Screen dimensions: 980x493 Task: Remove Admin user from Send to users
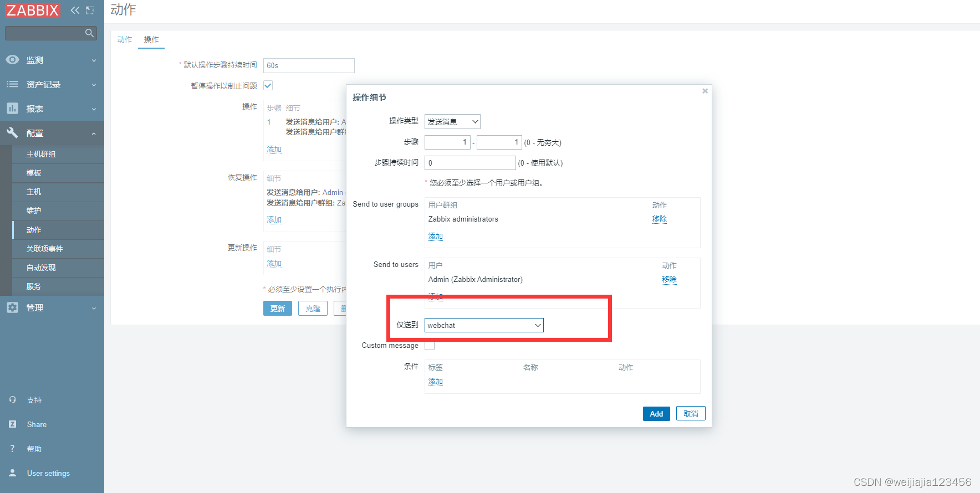click(x=669, y=280)
